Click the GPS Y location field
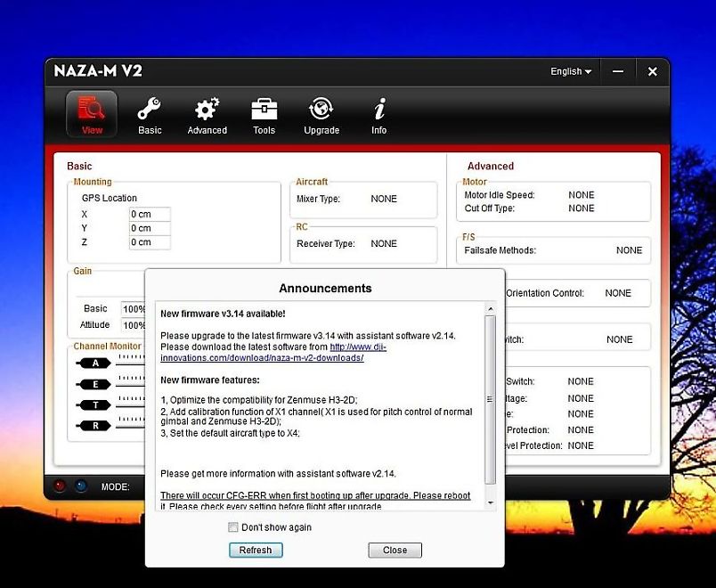 150,228
